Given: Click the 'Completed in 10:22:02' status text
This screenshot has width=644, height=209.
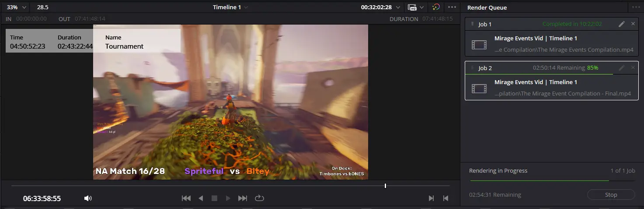Looking at the screenshot, I should pos(572,24).
